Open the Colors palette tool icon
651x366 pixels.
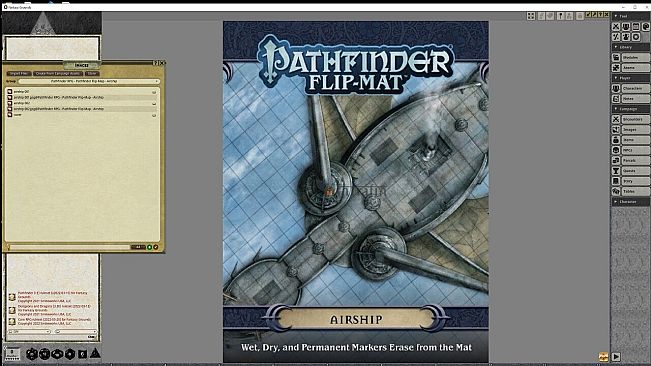(x=646, y=27)
